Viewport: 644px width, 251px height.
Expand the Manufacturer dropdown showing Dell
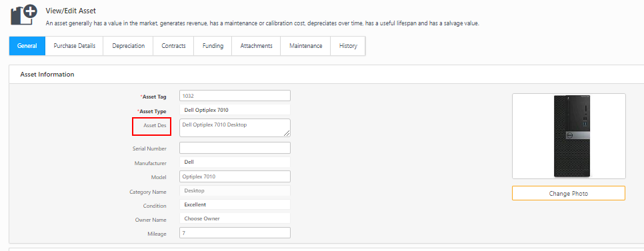pyautogui.click(x=235, y=162)
